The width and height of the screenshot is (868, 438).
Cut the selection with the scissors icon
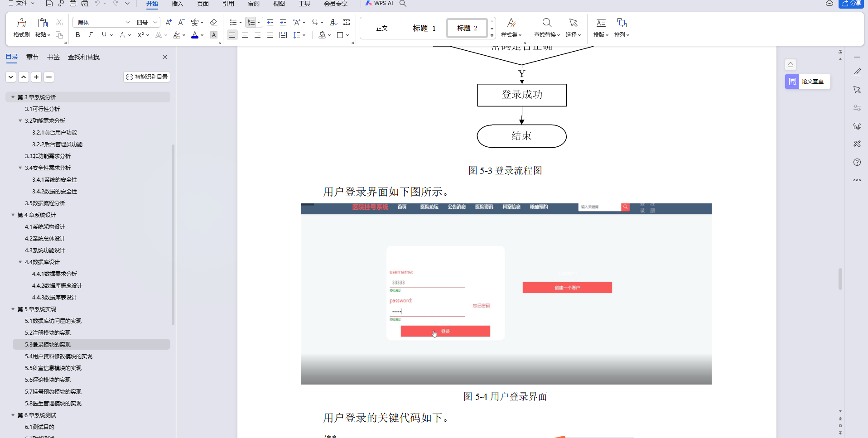pos(59,22)
